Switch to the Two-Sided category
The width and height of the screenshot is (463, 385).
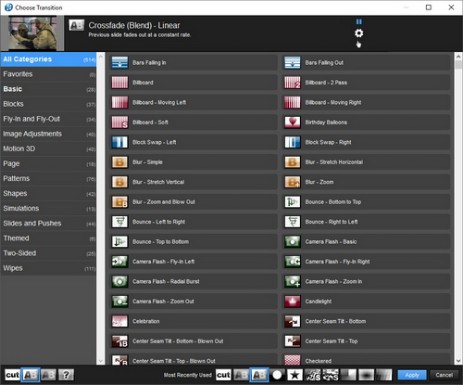48,253
